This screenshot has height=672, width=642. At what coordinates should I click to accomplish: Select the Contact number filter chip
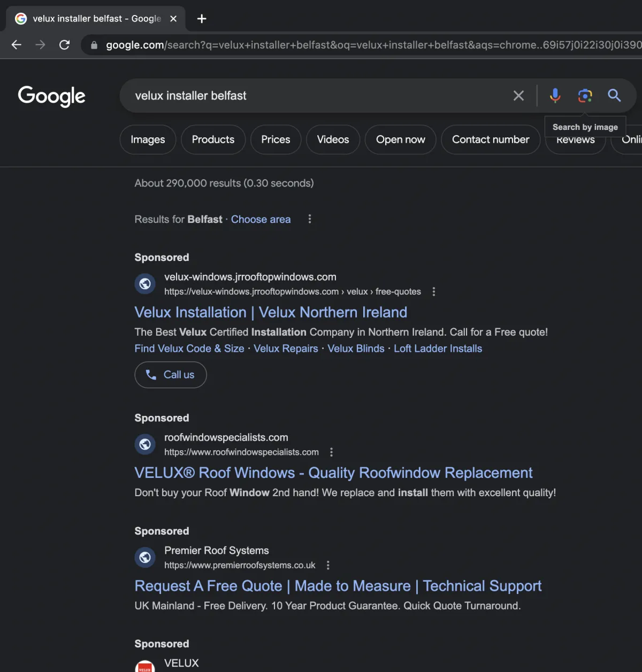[x=491, y=140]
